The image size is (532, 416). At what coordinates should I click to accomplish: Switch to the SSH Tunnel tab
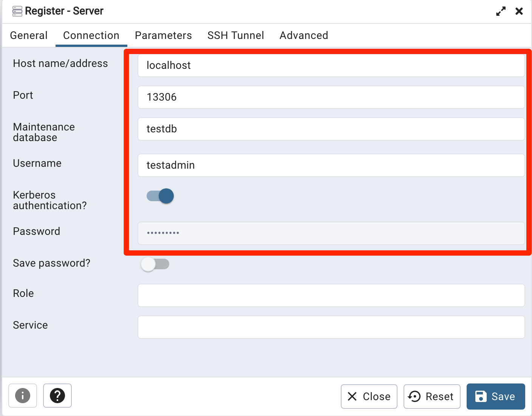click(x=235, y=35)
